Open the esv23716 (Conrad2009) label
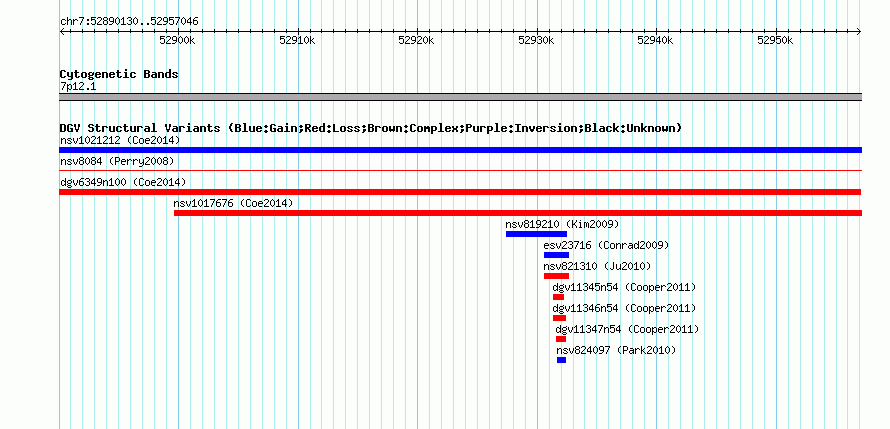890x429 pixels. coord(606,245)
